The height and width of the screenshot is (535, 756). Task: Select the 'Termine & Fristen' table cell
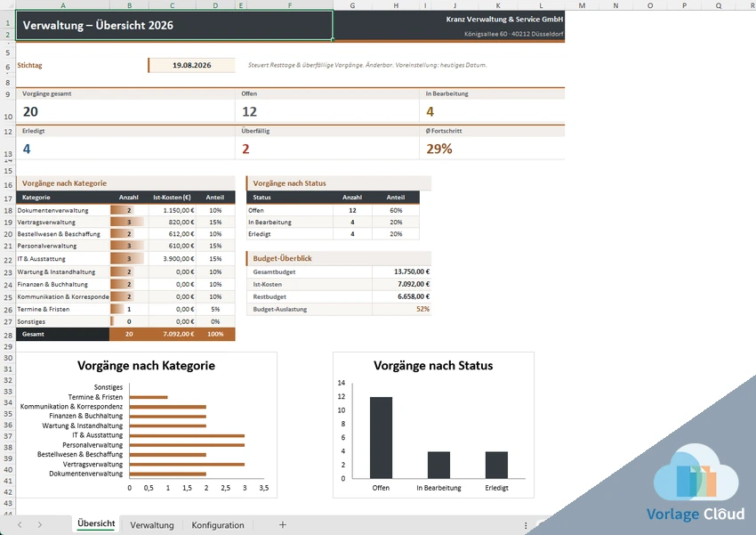63,309
